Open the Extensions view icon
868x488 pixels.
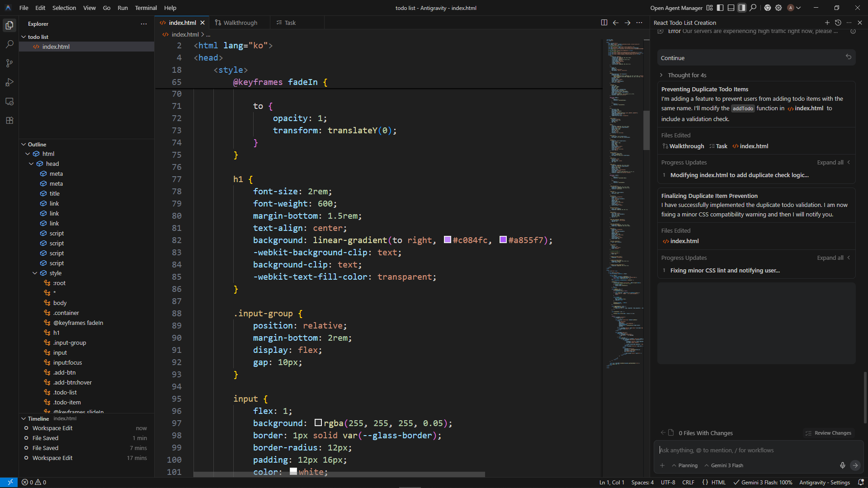click(9, 120)
